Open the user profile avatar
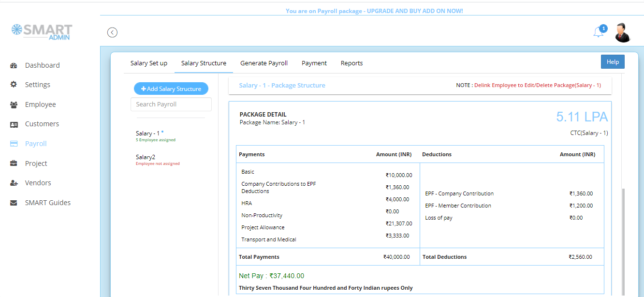The height and width of the screenshot is (297, 644). [x=623, y=31]
